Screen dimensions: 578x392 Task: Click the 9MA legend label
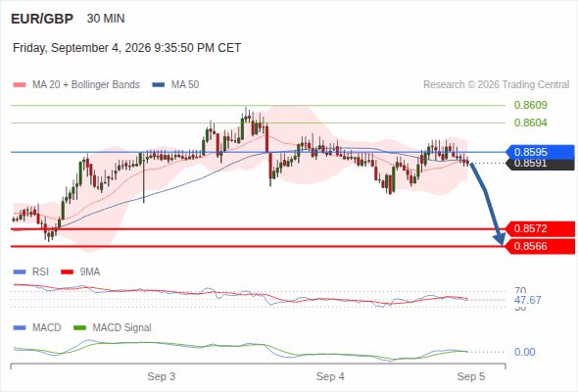point(90,272)
